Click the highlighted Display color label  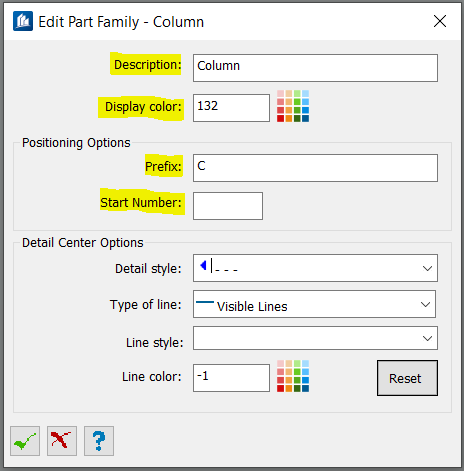pos(143,107)
